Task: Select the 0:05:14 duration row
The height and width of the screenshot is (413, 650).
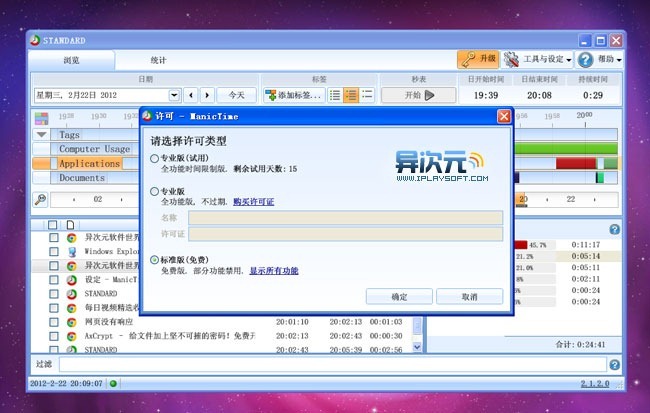Action: 585,256
